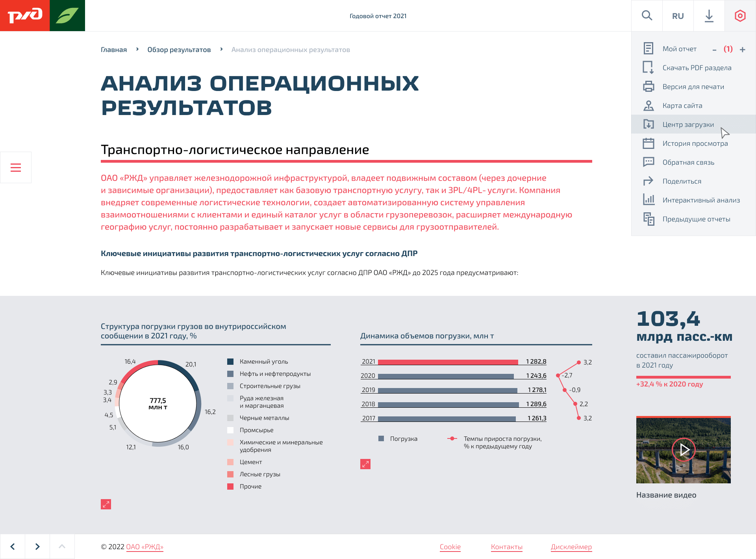The height and width of the screenshot is (559, 756).
Task: Click the 777,5 млн т donut center
Action: pyautogui.click(x=158, y=403)
